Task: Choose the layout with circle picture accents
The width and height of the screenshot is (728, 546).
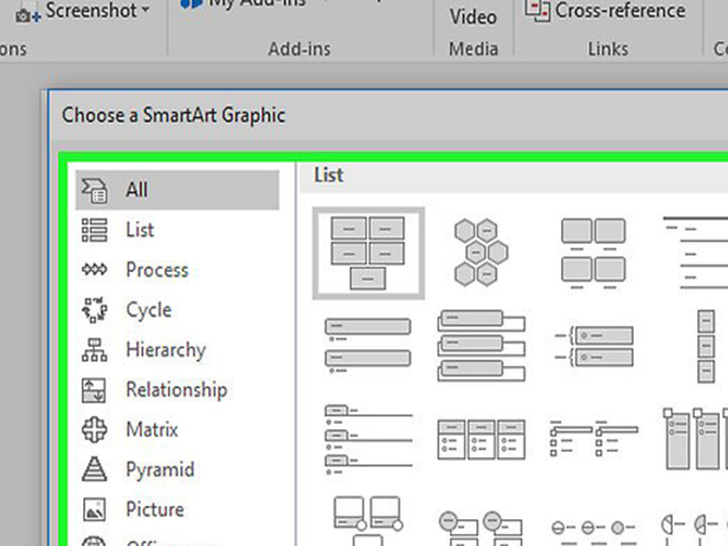Action: pyautogui.click(x=481, y=528)
